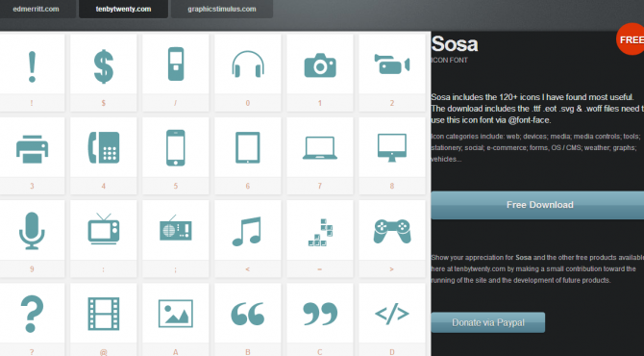Click the '!' character label under exclamation icon
This screenshot has width=644, height=356.
pyautogui.click(x=32, y=103)
